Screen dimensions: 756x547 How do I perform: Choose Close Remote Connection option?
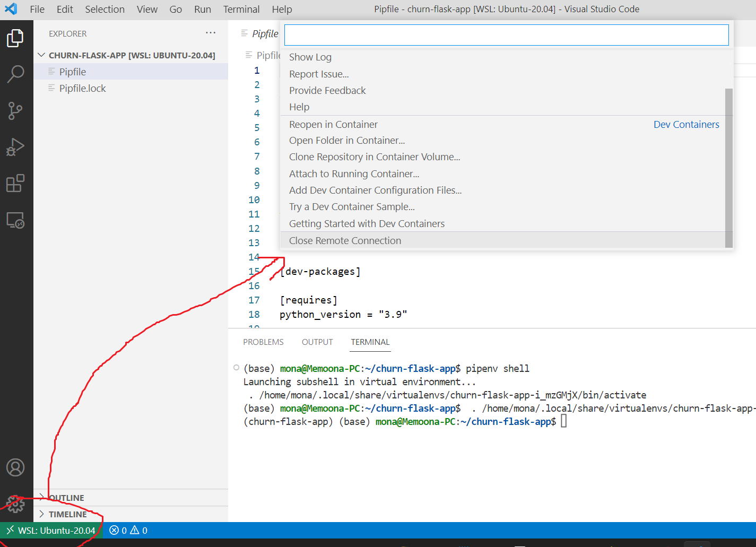[x=503, y=240]
